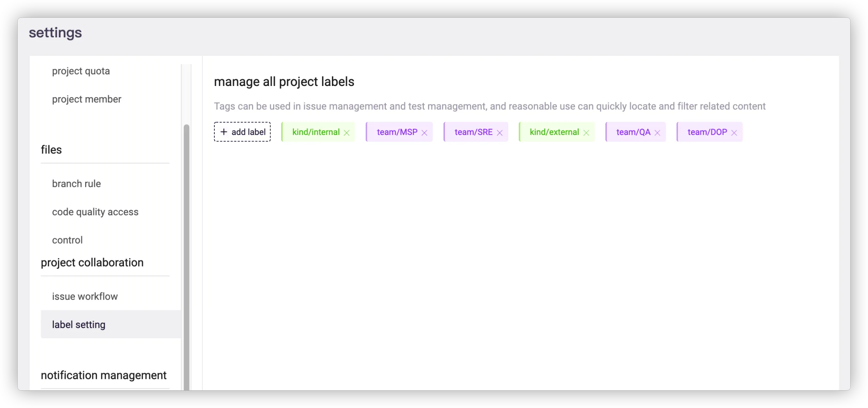Delete the team/MSP label with its X icon

[424, 133]
